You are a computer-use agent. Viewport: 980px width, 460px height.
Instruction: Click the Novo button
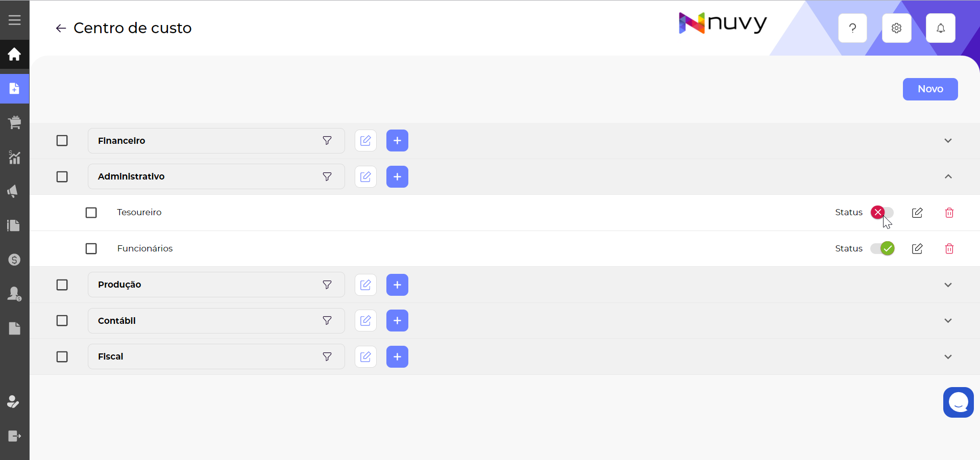930,89
